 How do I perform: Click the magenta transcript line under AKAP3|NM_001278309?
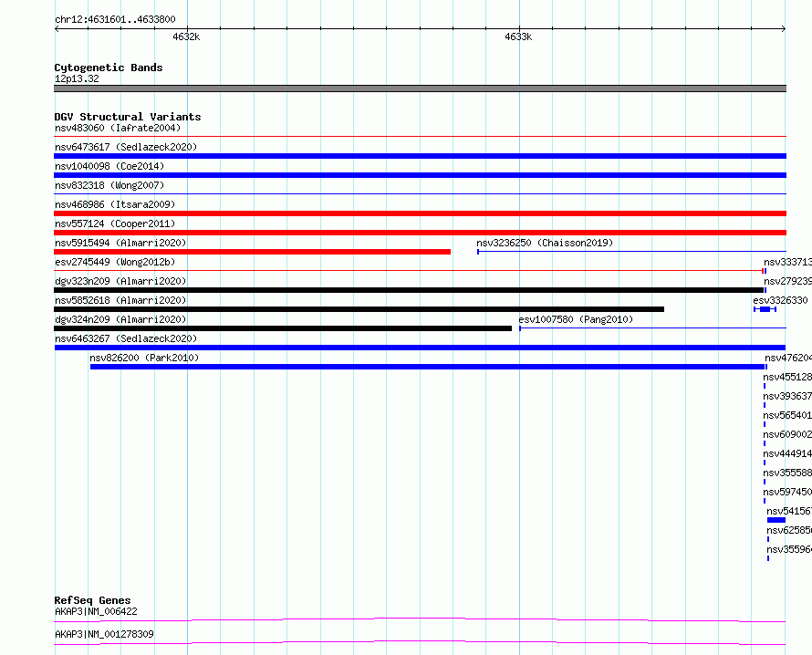pos(420,642)
